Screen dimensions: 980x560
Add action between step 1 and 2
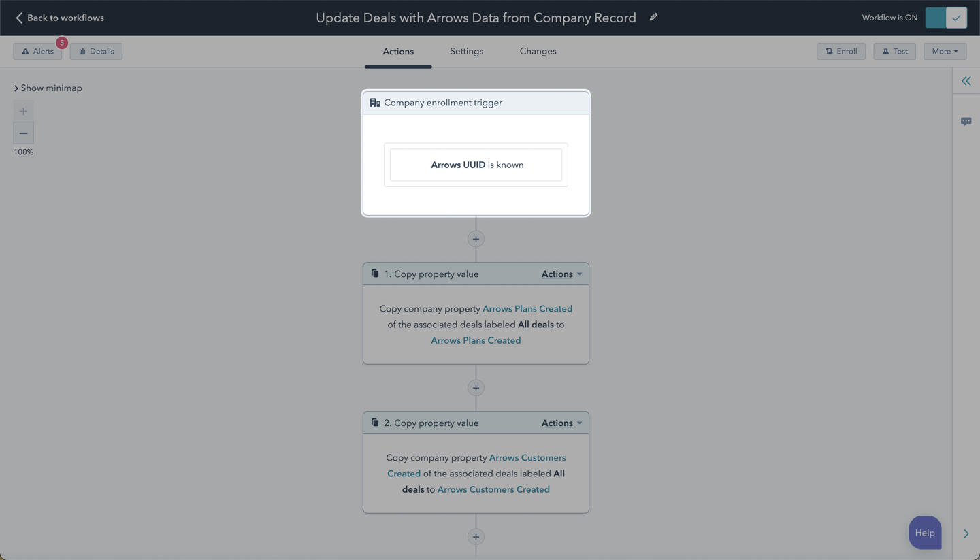tap(476, 388)
